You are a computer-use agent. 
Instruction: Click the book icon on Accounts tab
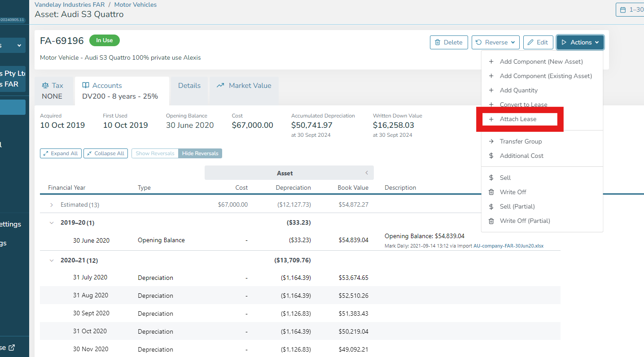[x=86, y=85]
